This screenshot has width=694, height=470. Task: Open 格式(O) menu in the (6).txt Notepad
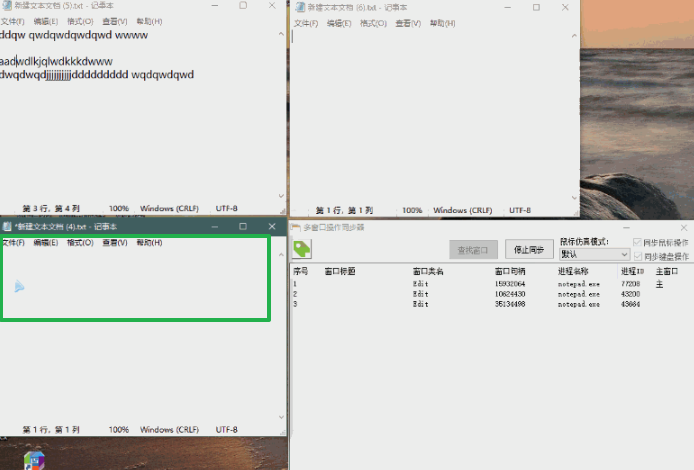[x=373, y=23]
